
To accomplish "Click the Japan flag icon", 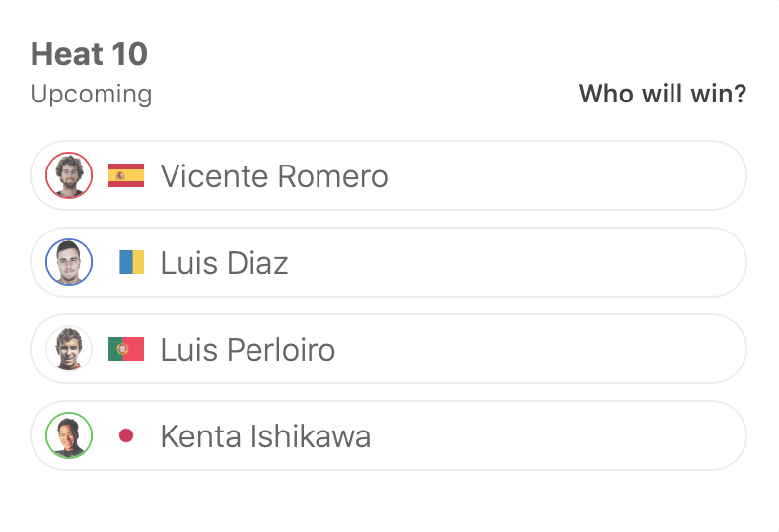I will (x=126, y=435).
